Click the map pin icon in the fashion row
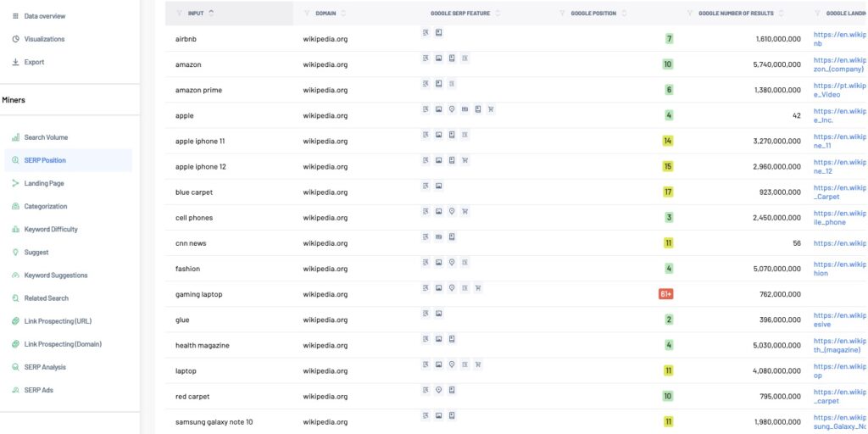This screenshot has height=434, width=868. 452,263
